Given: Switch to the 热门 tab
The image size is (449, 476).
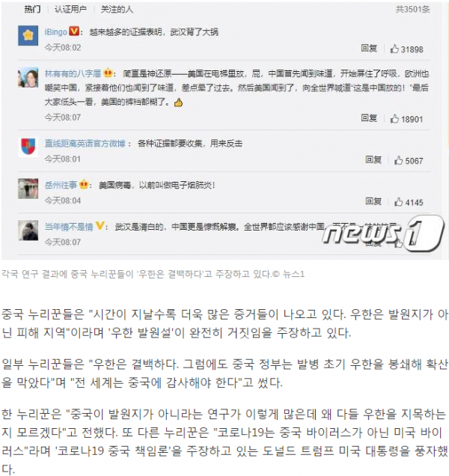Looking at the screenshot, I should click(x=32, y=10).
